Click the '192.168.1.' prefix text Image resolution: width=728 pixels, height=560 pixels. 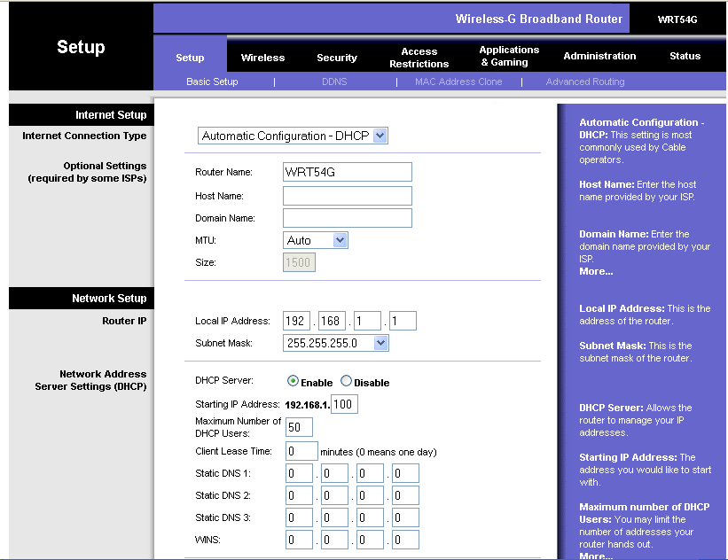[307, 405]
